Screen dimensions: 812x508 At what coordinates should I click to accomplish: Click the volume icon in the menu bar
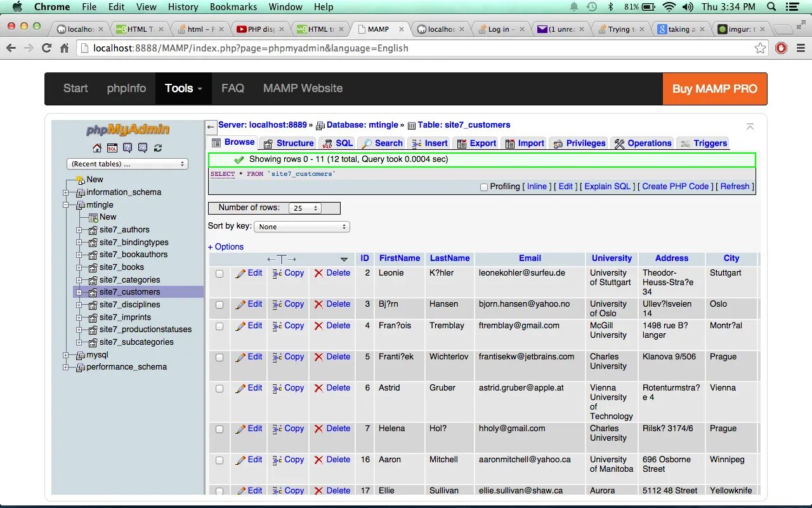click(688, 7)
